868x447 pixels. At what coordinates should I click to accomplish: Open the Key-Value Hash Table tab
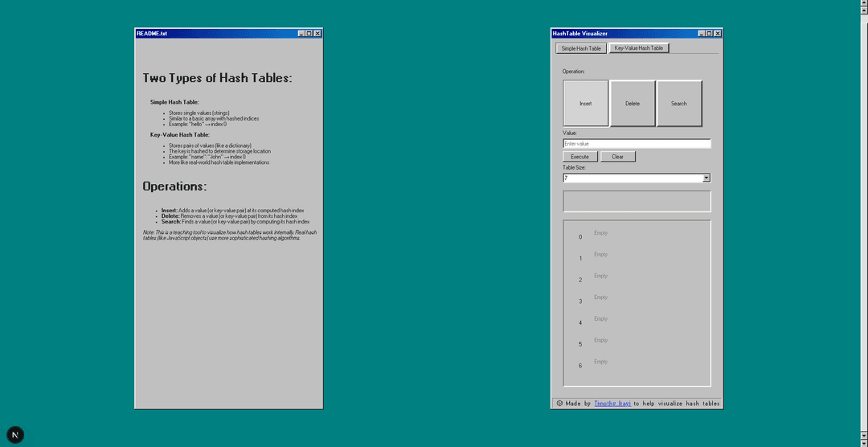[638, 48]
